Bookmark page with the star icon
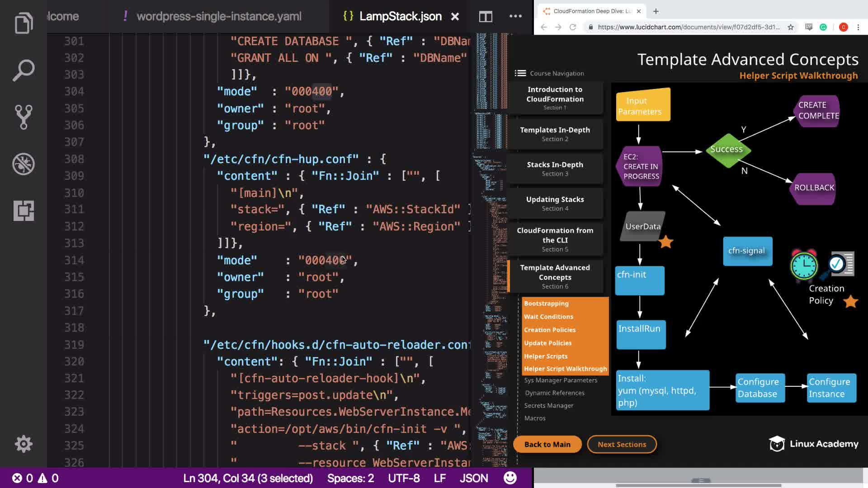 (x=791, y=27)
